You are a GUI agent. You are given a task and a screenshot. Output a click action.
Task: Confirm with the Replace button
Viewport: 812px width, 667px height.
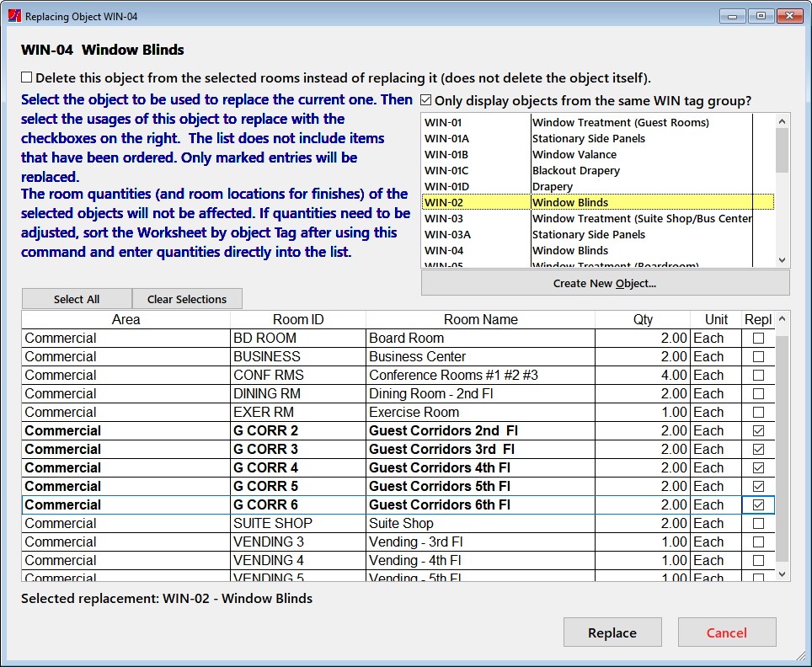point(612,632)
